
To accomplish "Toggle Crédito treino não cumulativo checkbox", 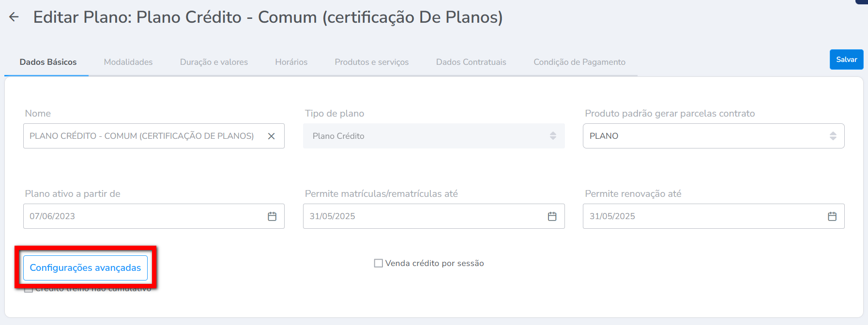I will point(29,290).
